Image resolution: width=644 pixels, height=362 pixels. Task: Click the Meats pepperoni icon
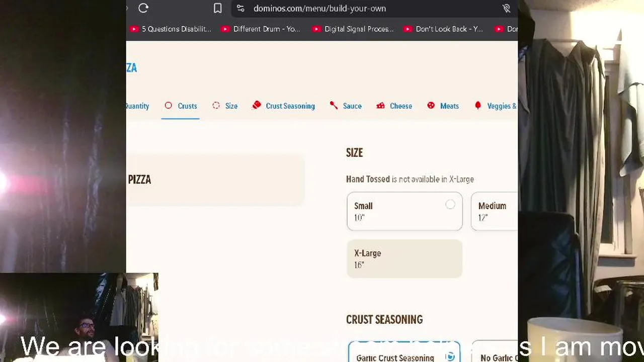pos(431,106)
